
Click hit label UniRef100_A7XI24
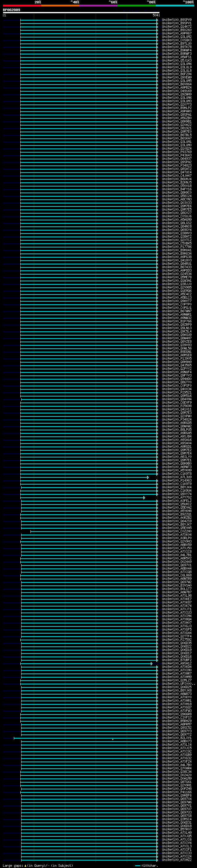(x=177, y=857)
